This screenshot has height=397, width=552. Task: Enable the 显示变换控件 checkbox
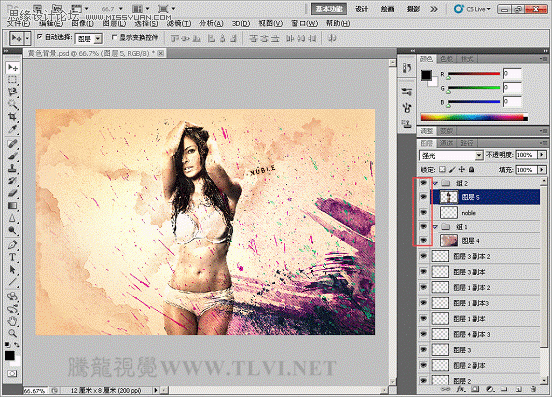coord(114,37)
